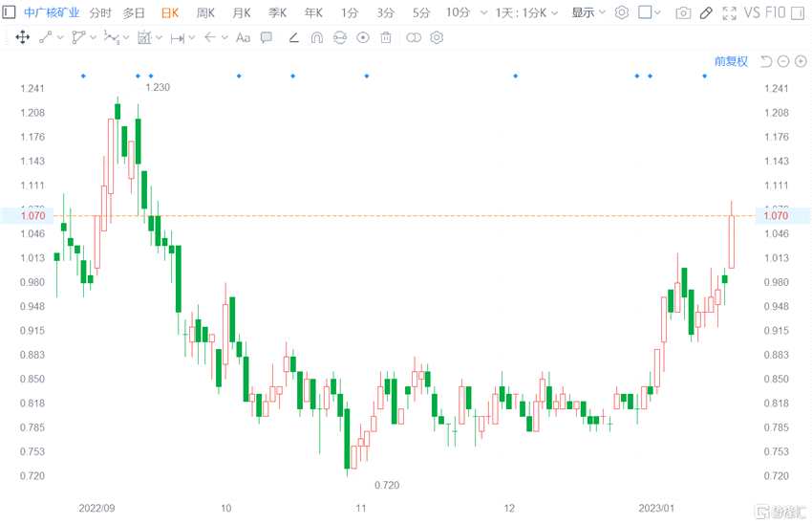Enter fullscreen chart mode
This screenshot has width=812, height=524.
[729, 13]
